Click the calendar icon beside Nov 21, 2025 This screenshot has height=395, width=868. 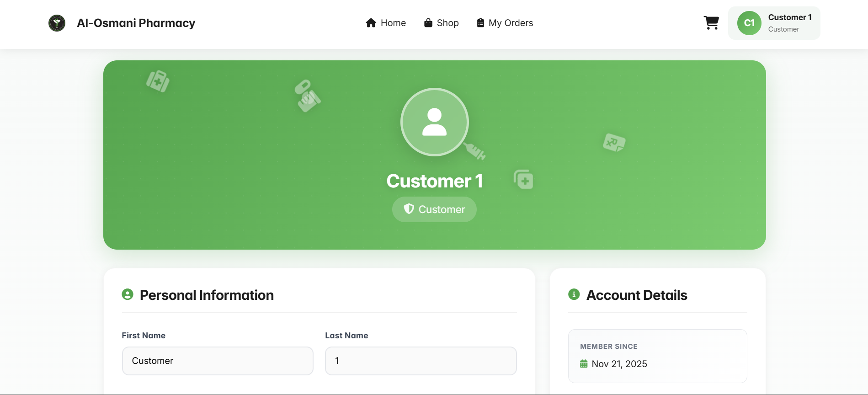pos(584,364)
